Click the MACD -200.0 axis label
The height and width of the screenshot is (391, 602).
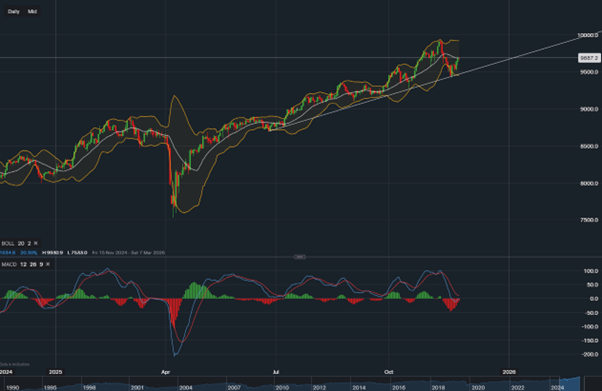point(590,355)
